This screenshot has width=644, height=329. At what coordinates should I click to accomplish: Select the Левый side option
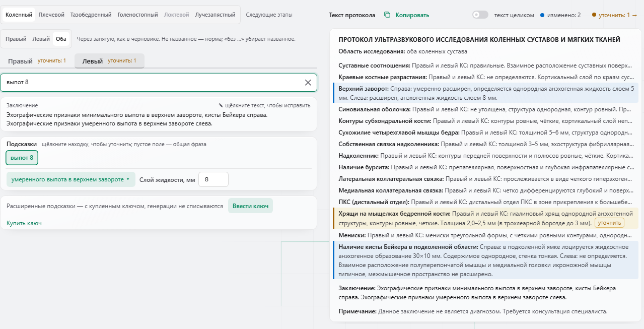click(41, 39)
